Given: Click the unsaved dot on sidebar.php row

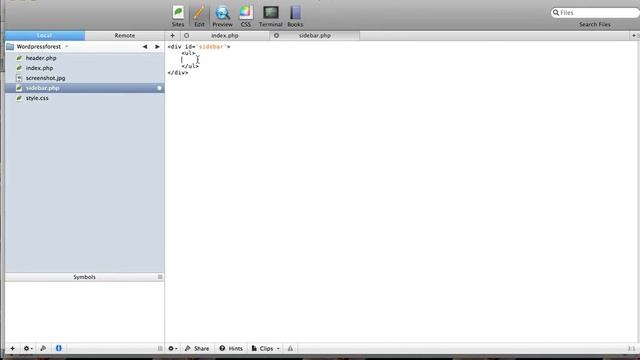Looking at the screenshot, I should point(160,88).
